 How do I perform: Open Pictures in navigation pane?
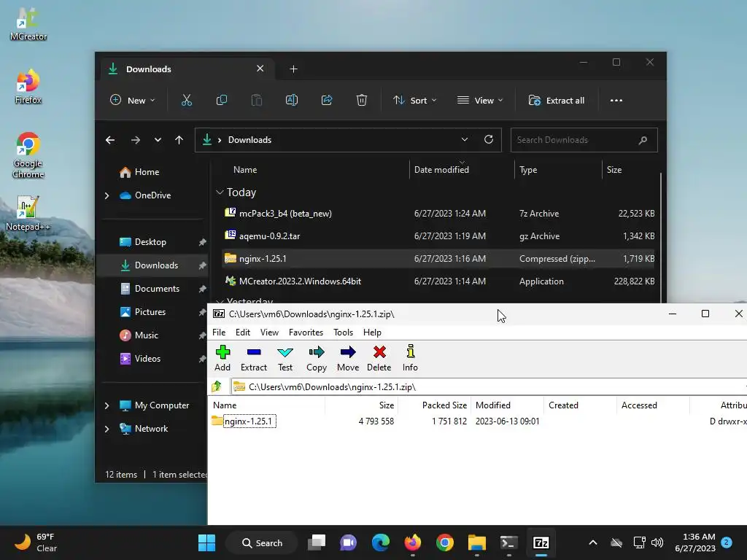(150, 312)
